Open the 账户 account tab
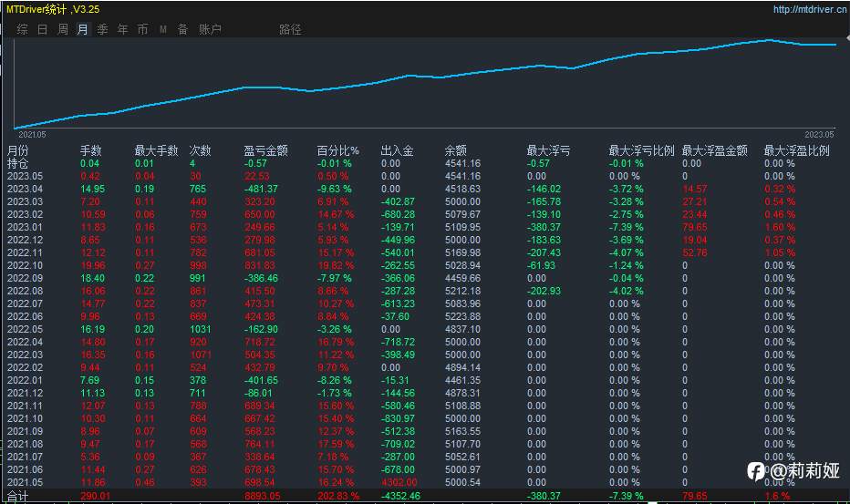This screenshot has width=850, height=504. 210,29
